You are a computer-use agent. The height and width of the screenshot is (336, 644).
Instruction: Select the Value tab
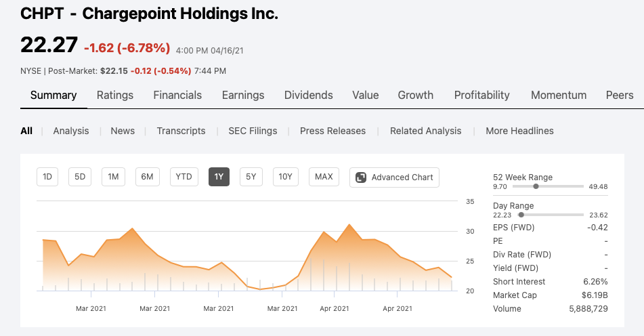(x=366, y=96)
